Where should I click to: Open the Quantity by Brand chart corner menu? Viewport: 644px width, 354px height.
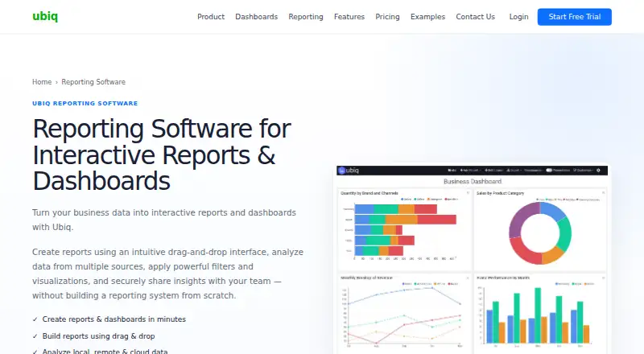coord(468,192)
